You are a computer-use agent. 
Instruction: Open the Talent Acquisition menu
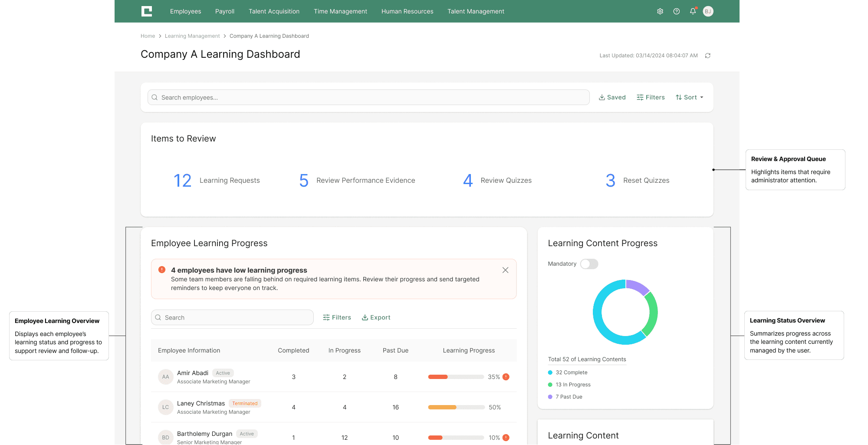coord(274,11)
